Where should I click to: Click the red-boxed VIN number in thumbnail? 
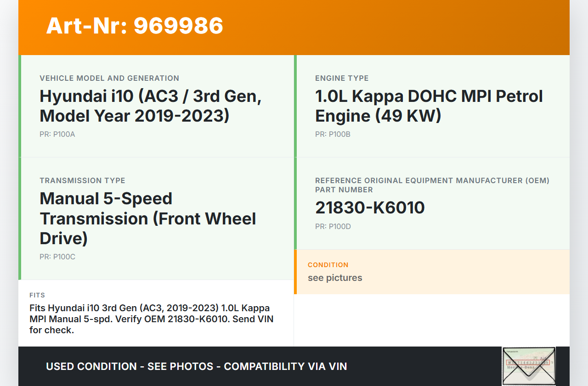[x=527, y=363]
